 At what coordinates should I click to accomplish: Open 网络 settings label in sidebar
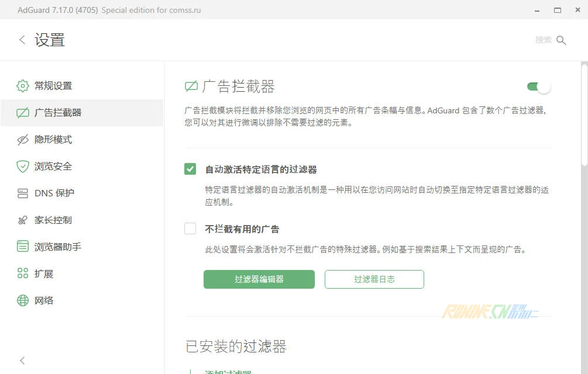(44, 300)
